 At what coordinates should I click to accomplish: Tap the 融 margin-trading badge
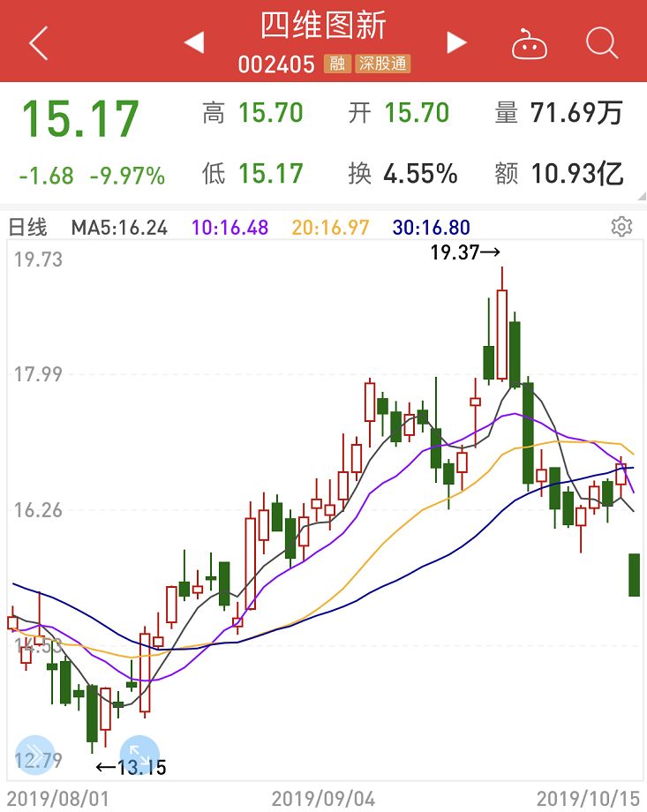(x=337, y=64)
